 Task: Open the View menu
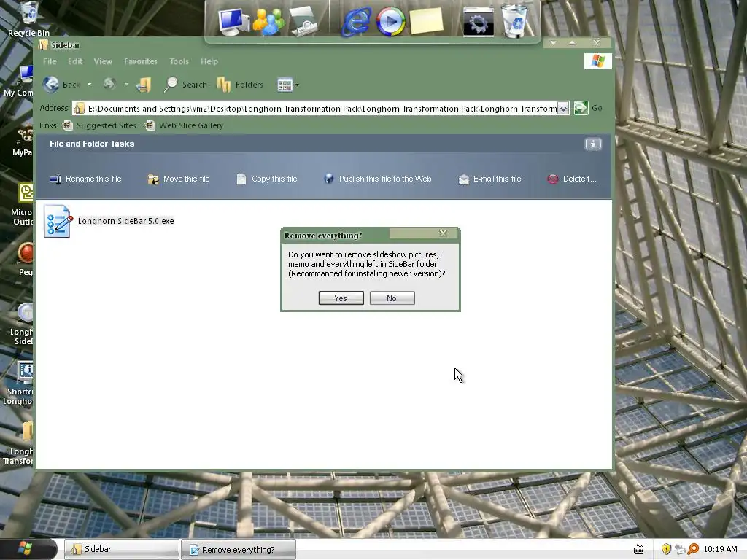click(x=103, y=61)
